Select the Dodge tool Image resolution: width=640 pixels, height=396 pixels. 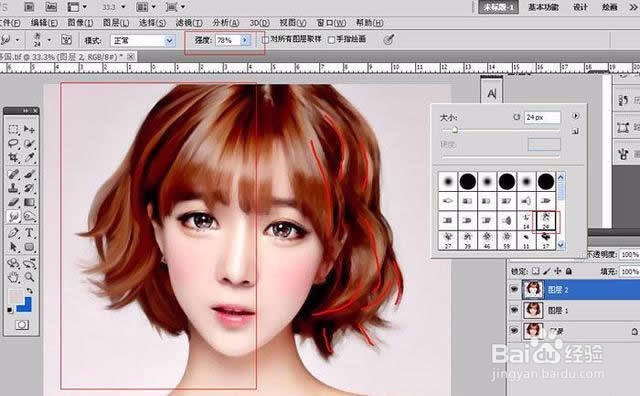tap(29, 216)
